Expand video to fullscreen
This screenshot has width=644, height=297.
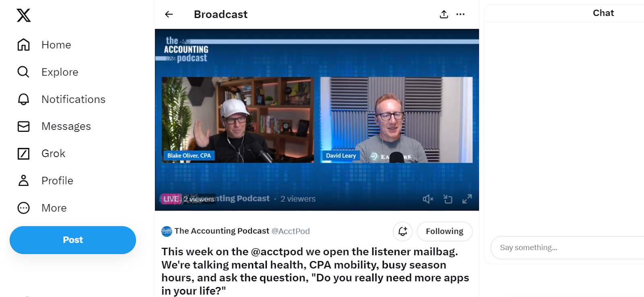point(467,199)
